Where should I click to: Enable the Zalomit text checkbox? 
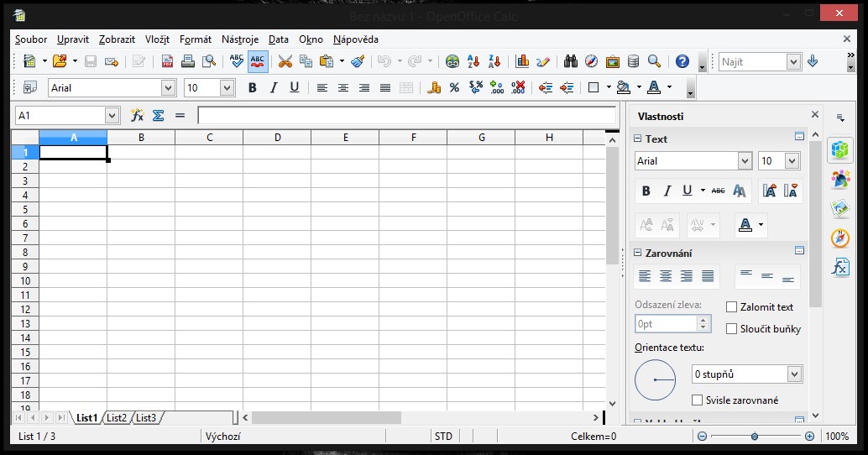731,307
